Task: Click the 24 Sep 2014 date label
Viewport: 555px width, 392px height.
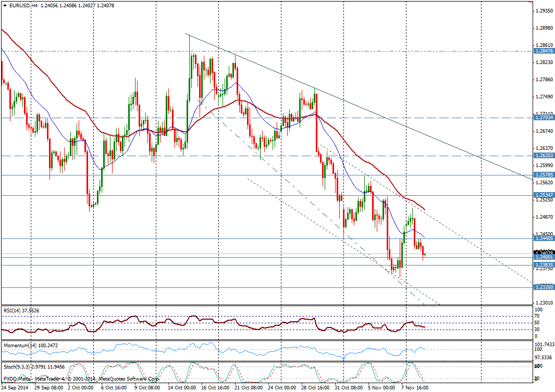Action: coord(15,388)
